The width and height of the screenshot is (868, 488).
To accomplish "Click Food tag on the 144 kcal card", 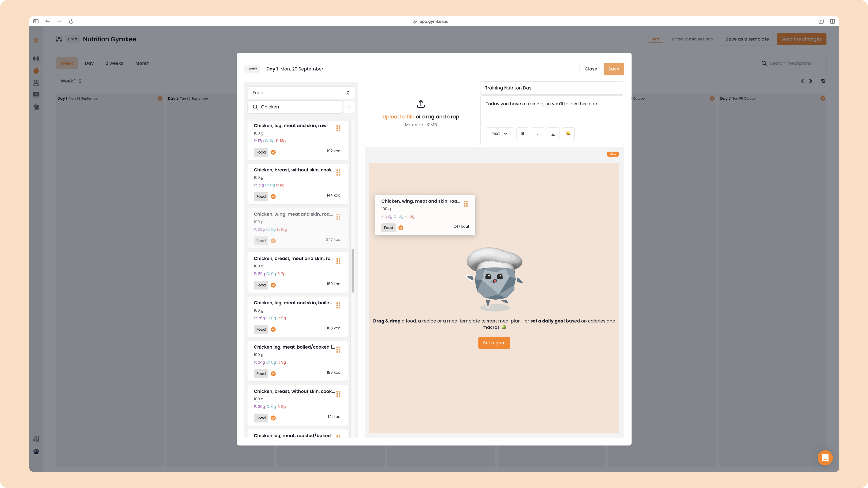I will click(x=261, y=197).
